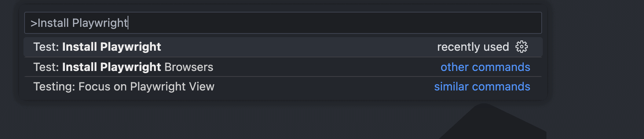Place cursor after '>' in palette input
644x139 pixels.
pos(37,23)
